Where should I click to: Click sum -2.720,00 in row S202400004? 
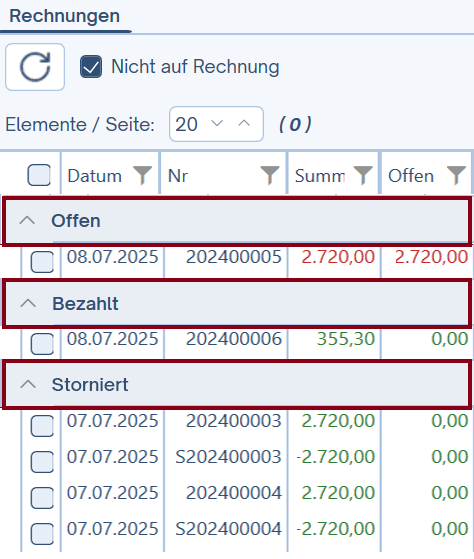click(335, 529)
